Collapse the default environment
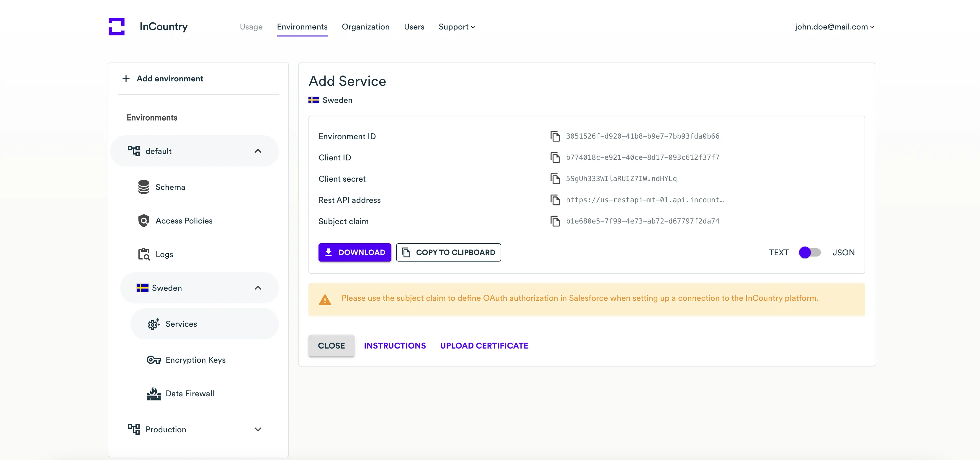Screen dimensions: 980x460 (x=258, y=151)
